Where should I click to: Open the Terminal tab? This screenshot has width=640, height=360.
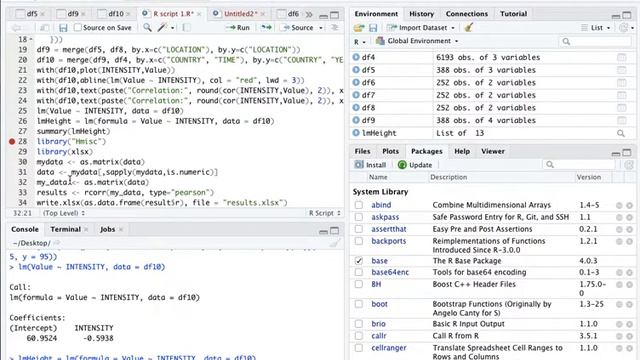tap(65, 229)
